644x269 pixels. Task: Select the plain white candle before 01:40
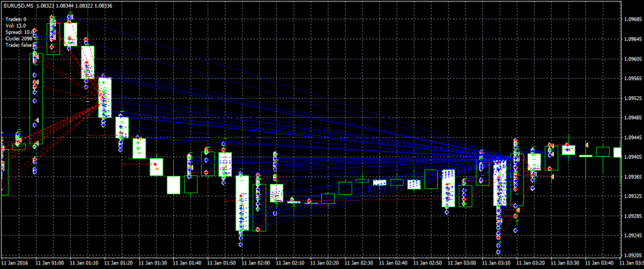[x=173, y=185]
